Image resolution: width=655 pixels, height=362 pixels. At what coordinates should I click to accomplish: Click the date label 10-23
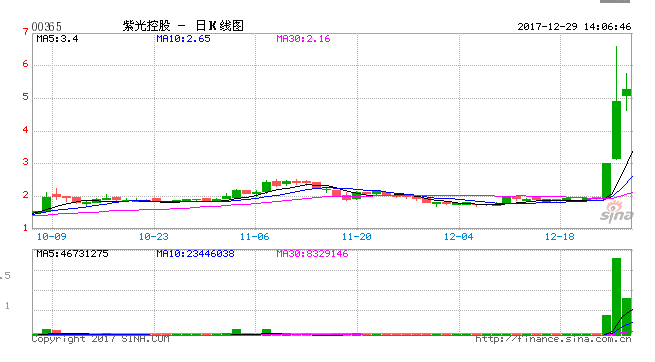point(153,237)
